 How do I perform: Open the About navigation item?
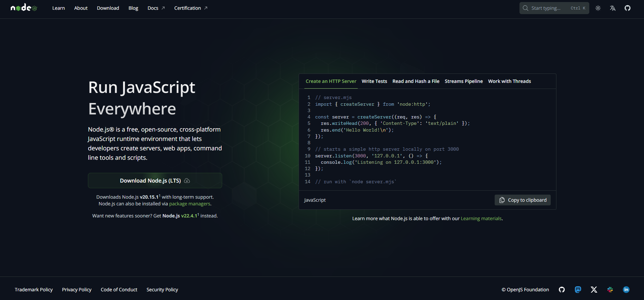click(81, 8)
